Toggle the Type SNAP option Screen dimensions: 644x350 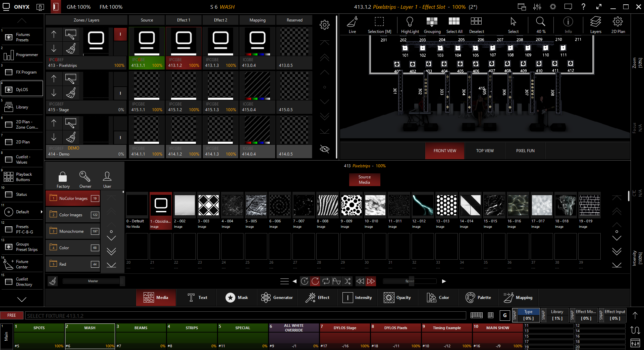[515, 315]
